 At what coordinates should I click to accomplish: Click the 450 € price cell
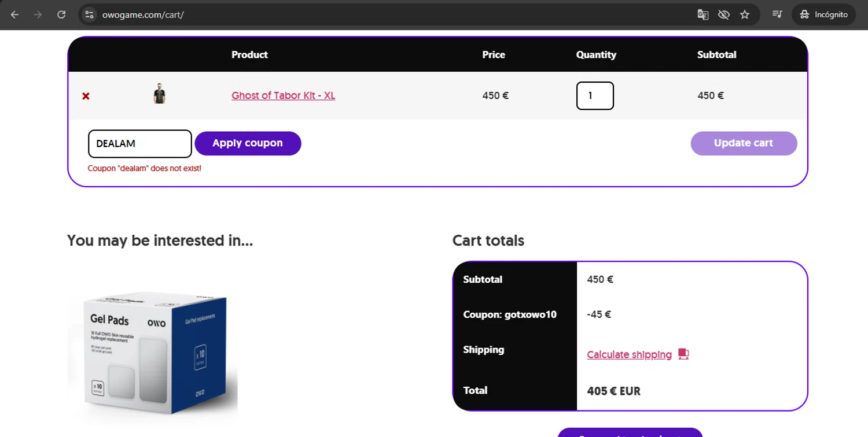(x=495, y=95)
